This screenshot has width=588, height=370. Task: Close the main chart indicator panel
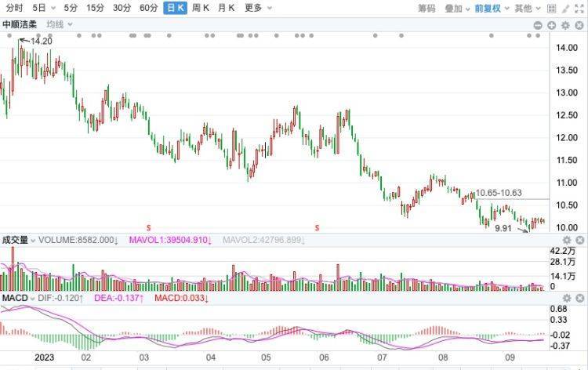pyautogui.click(x=579, y=26)
